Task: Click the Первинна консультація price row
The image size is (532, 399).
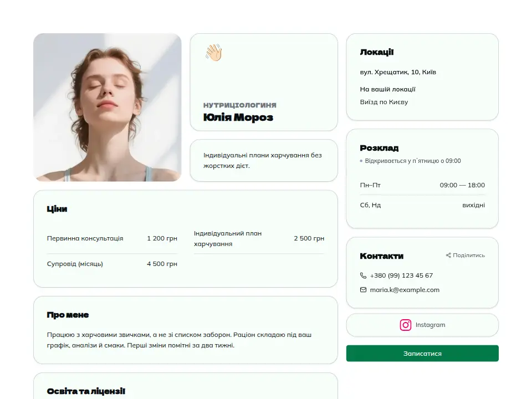Action: click(112, 238)
